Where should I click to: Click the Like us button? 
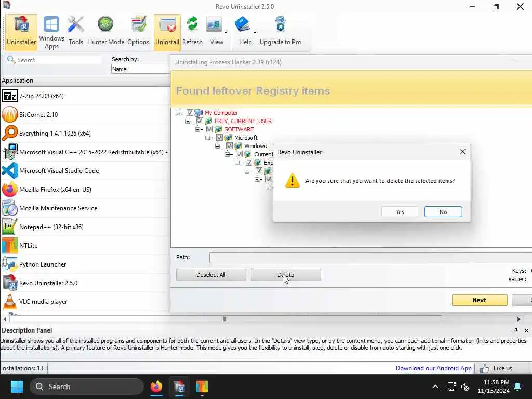point(503,368)
